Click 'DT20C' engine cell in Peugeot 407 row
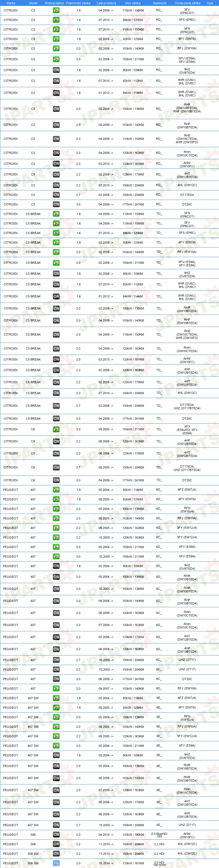Image resolution: width=219 pixels, height=868 pixels. [x=187, y=679]
